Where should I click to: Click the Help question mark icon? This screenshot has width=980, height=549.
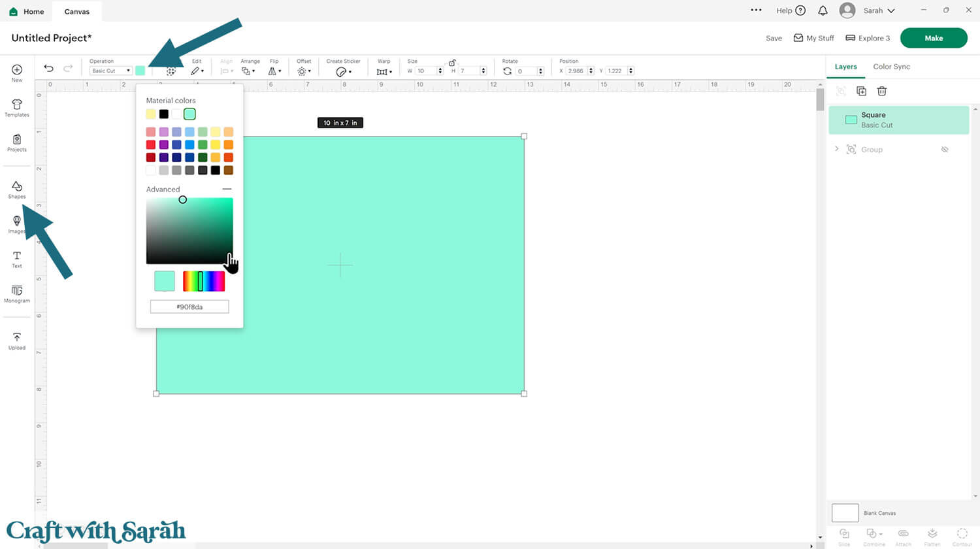[800, 10]
